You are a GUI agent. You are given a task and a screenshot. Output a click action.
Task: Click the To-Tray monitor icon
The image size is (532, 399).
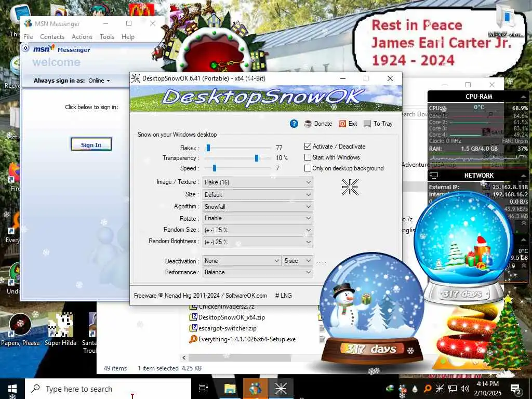click(x=367, y=124)
